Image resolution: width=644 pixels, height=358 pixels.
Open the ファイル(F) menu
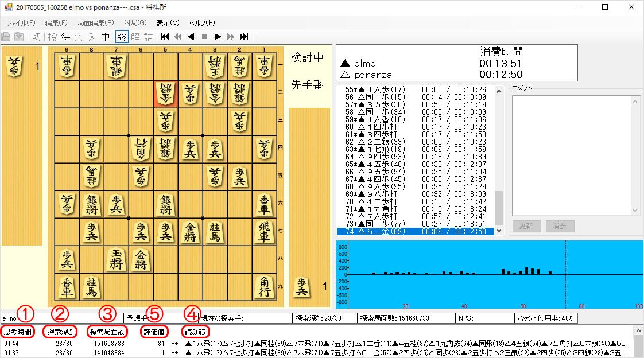(21, 22)
